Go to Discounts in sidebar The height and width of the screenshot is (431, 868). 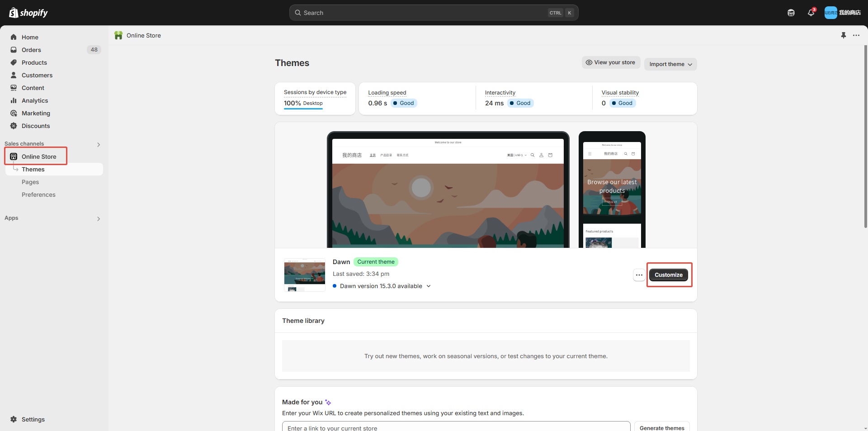[x=36, y=126]
